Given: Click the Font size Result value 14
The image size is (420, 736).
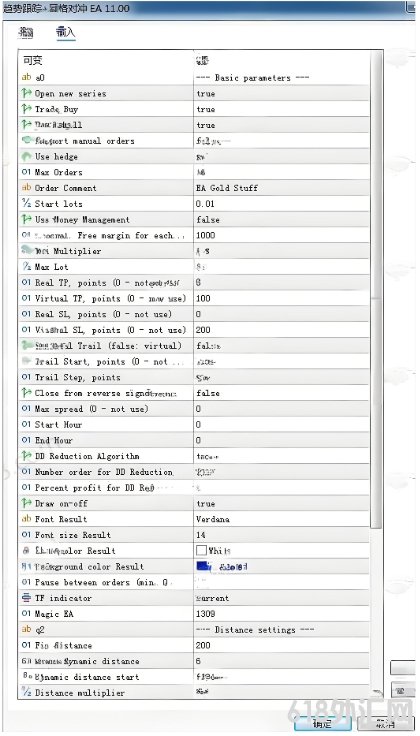Looking at the screenshot, I should 201,535.
